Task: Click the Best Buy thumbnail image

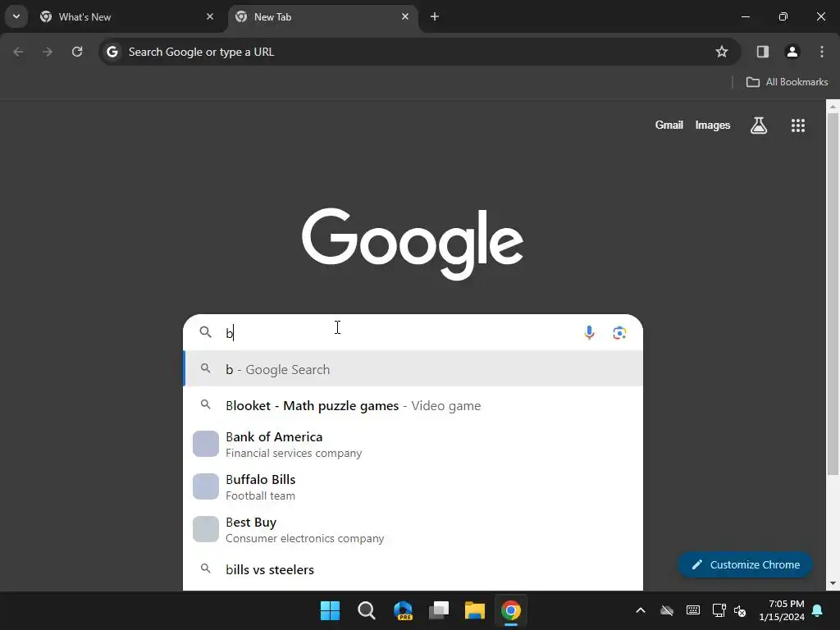Action: pyautogui.click(x=206, y=529)
